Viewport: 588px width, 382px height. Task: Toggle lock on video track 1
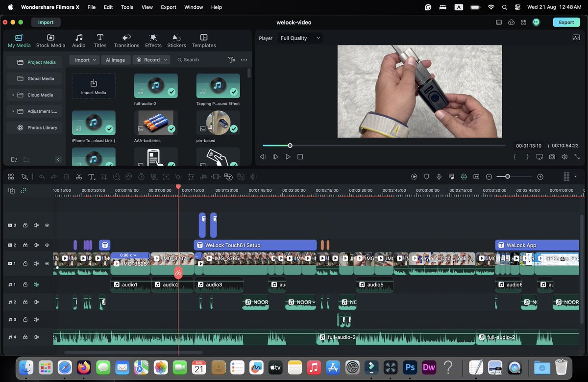25,264
